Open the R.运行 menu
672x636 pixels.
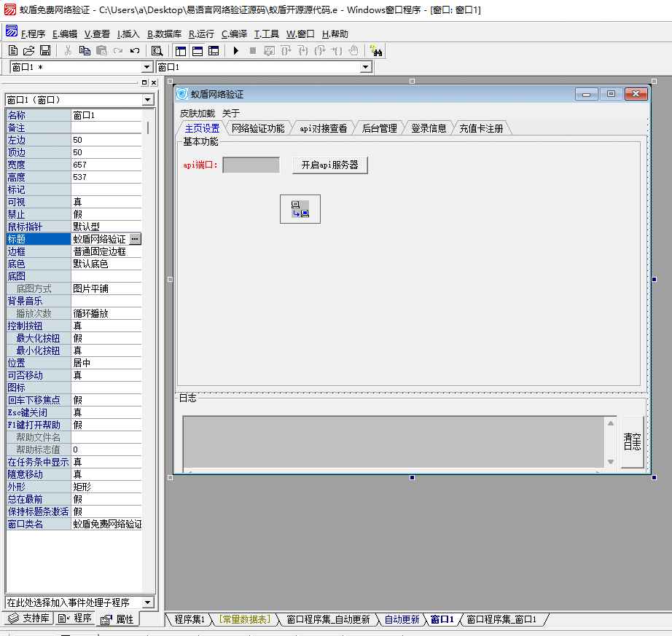(201, 34)
